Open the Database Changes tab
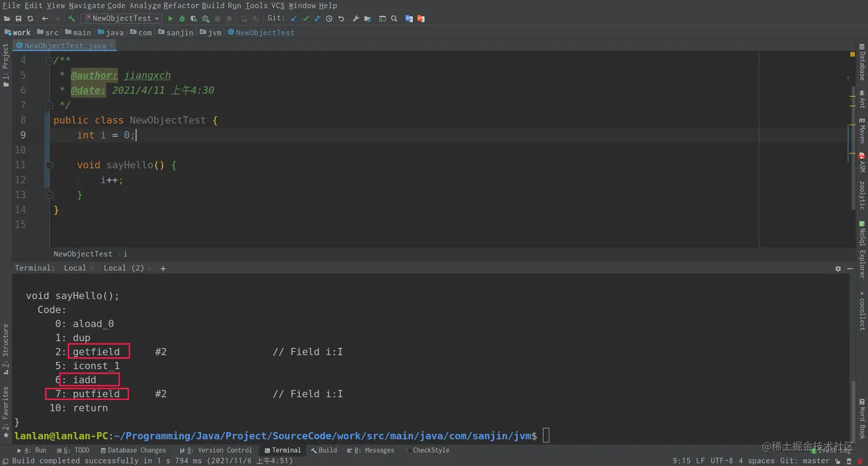 pos(133,450)
